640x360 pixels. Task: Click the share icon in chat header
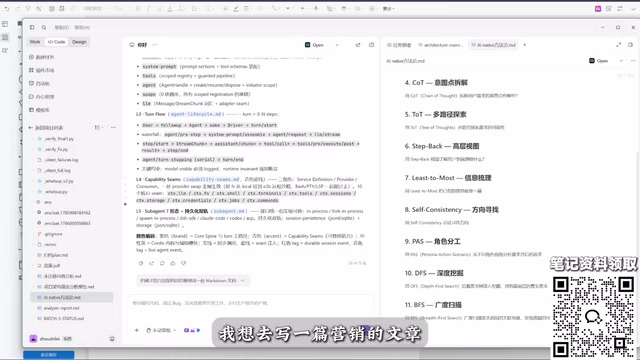click(358, 45)
